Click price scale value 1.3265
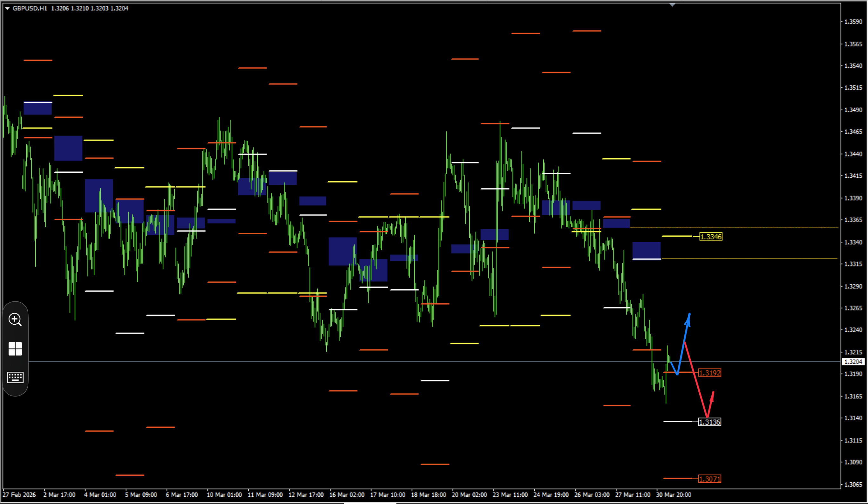The width and height of the screenshot is (868, 504). (x=853, y=308)
